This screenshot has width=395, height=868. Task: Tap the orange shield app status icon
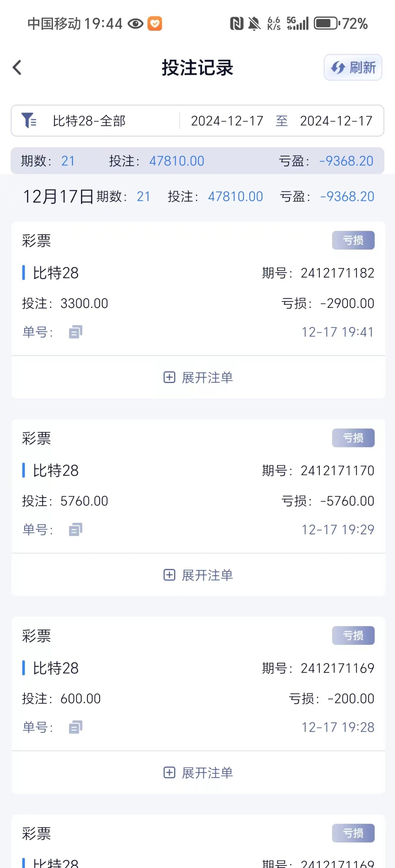pos(155,24)
